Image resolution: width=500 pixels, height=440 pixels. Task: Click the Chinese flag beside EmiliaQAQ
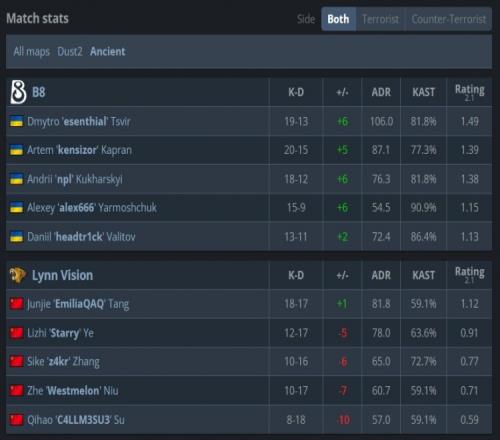pyautogui.click(x=16, y=304)
